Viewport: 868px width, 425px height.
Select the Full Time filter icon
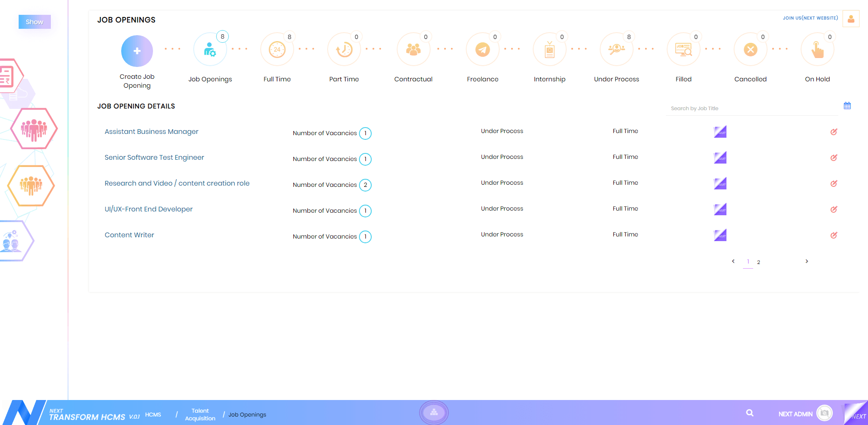click(x=277, y=50)
